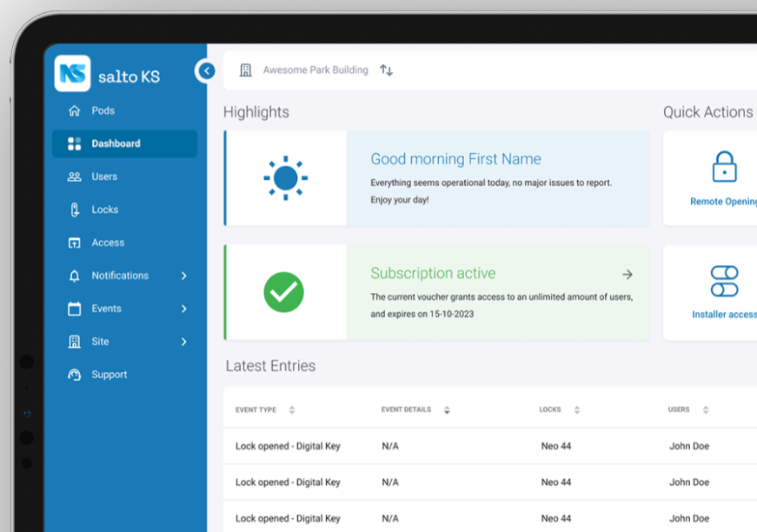The image size is (757, 532).
Task: Expand the Events submenu chevron
Action: click(x=183, y=309)
